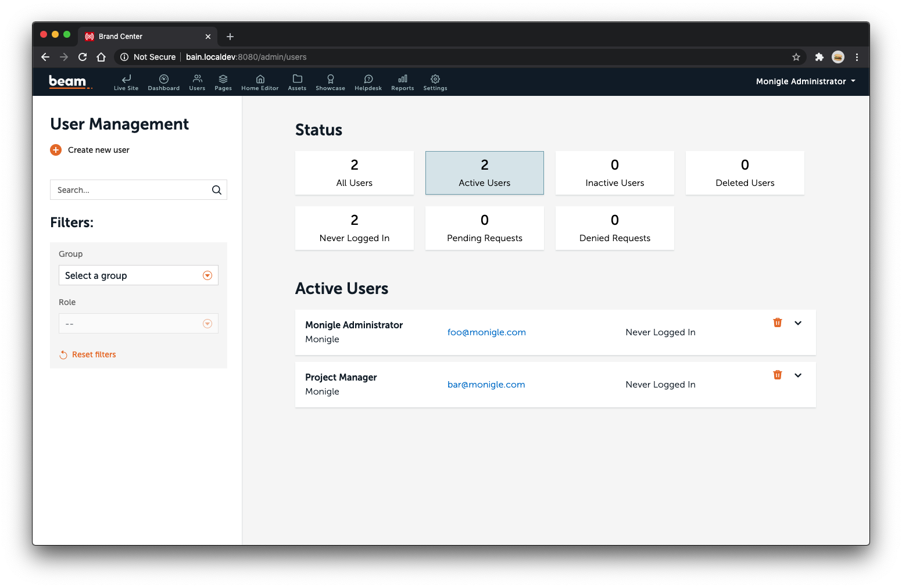902x588 pixels.
Task: Select the Never Logged In status card
Action: [x=354, y=228]
